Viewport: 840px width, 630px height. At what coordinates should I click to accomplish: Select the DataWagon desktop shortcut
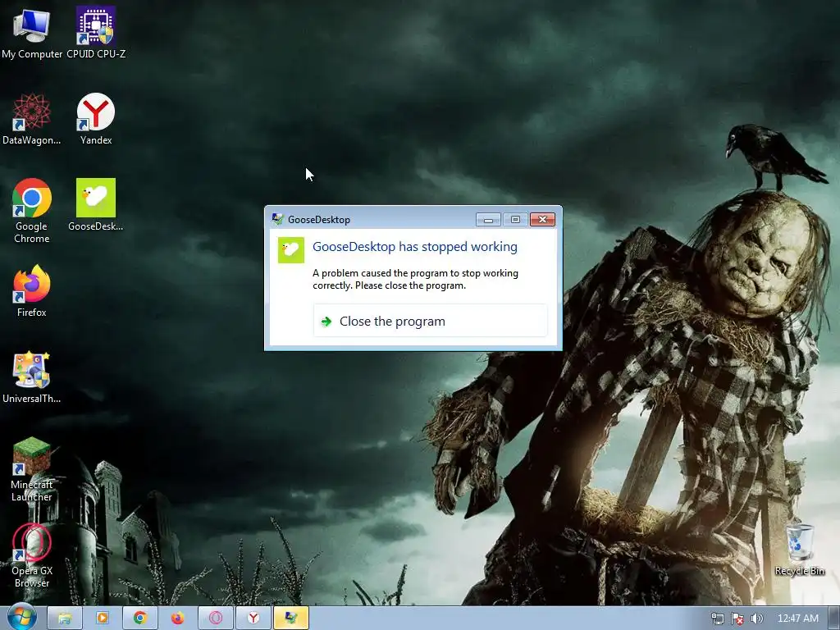click(32, 118)
